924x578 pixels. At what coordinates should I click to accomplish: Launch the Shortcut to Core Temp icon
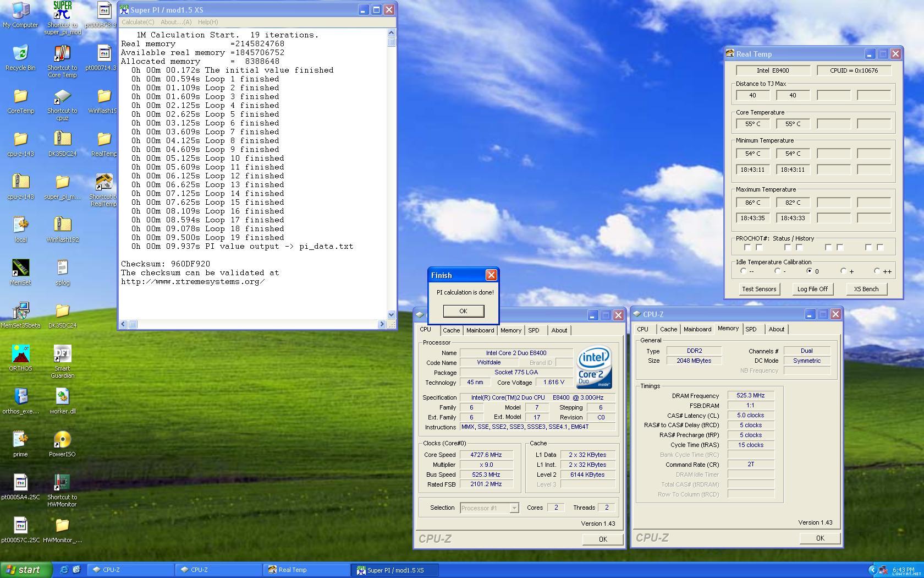(62, 61)
